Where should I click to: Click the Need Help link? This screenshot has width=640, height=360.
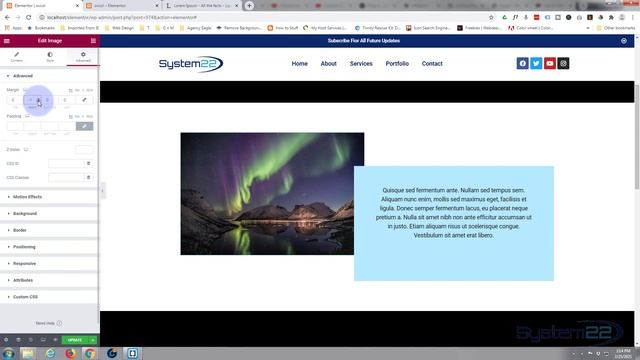click(49, 323)
